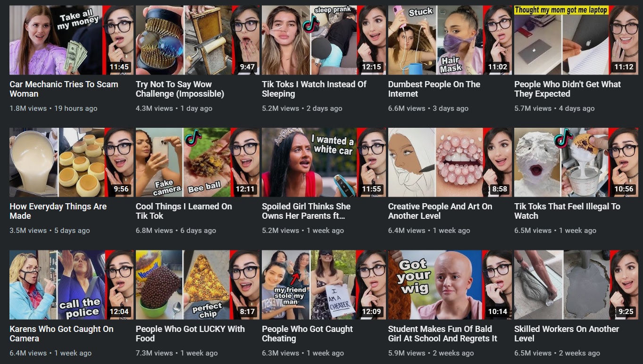
Task: Open 'People Who Got Caught Cheating' thumbnail
Action: coord(324,285)
